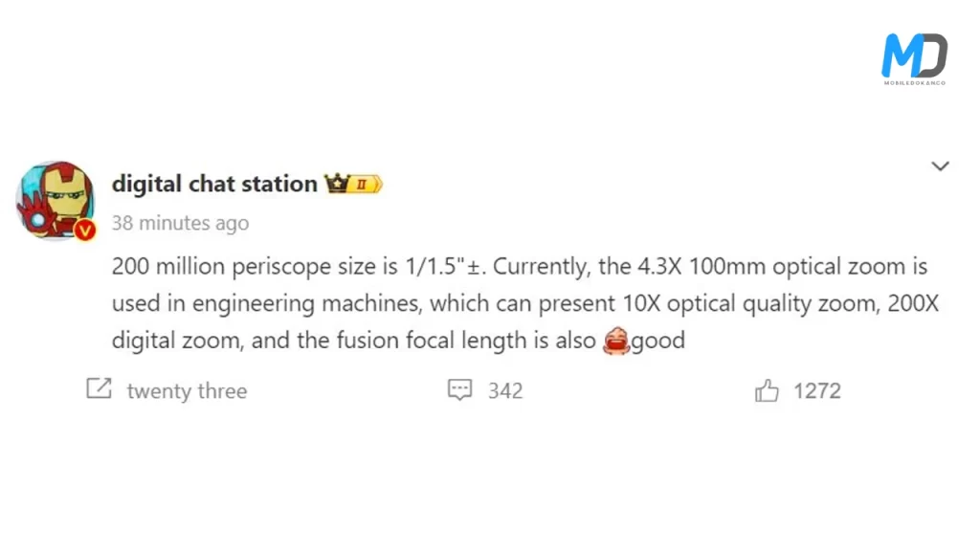Click the '1272' like count

tap(820, 389)
